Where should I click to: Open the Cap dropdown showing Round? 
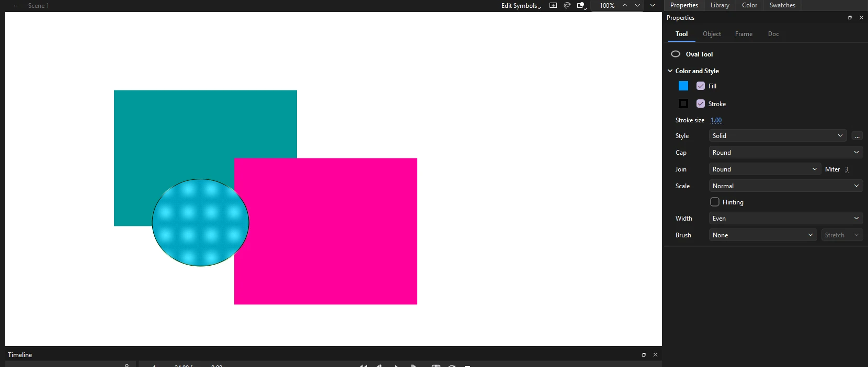[x=786, y=153]
